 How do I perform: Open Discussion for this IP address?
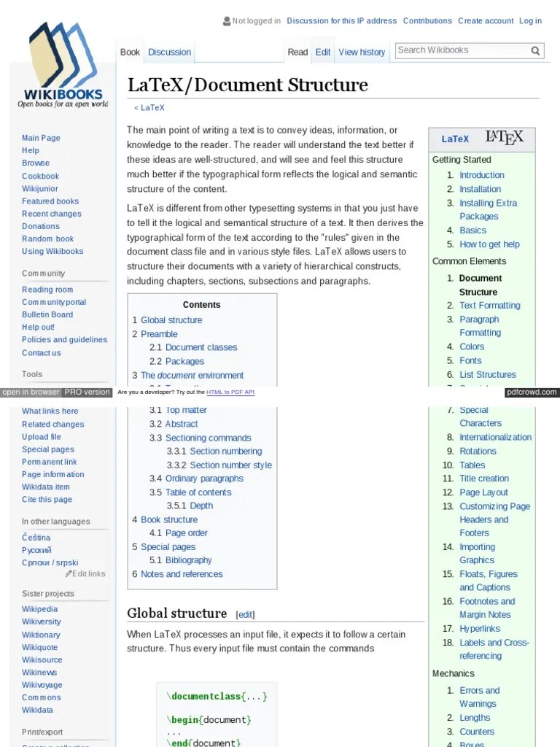342,21
